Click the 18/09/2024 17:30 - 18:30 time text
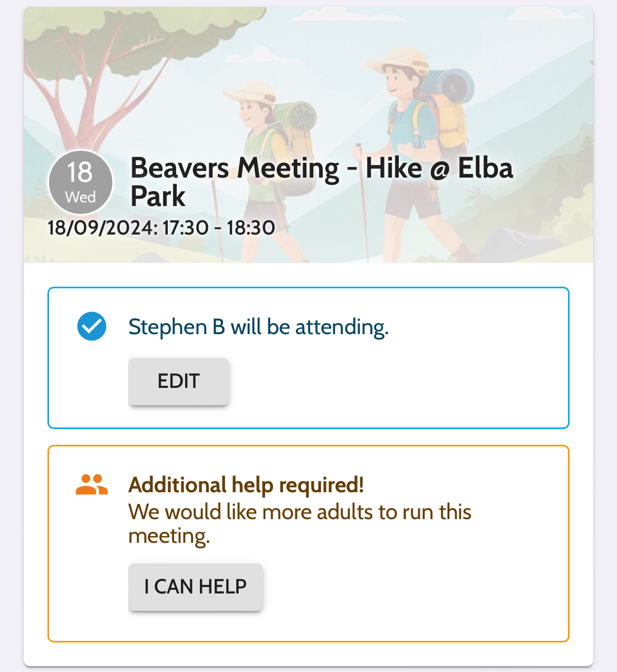This screenshot has height=672, width=617. click(161, 228)
